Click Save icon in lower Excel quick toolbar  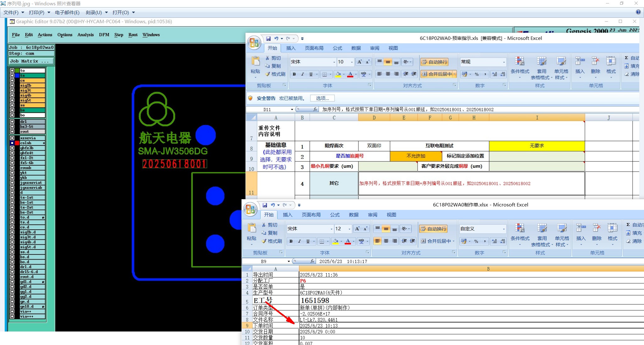pyautogui.click(x=265, y=205)
